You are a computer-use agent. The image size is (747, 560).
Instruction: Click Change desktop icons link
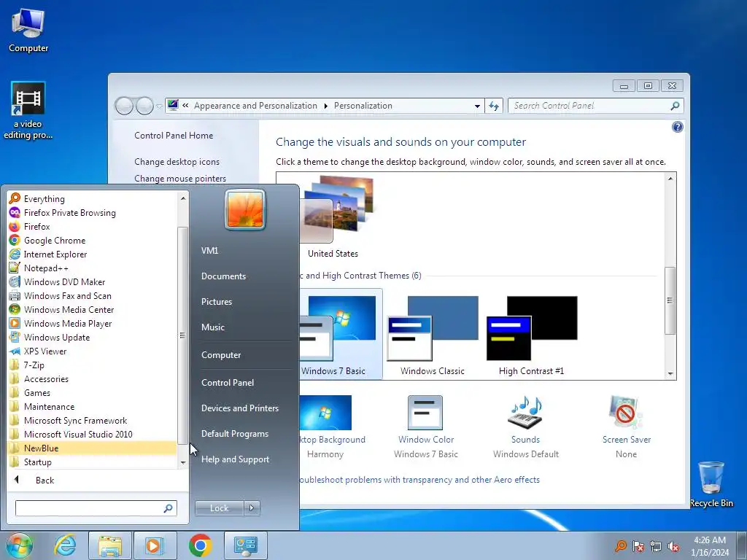[177, 161]
